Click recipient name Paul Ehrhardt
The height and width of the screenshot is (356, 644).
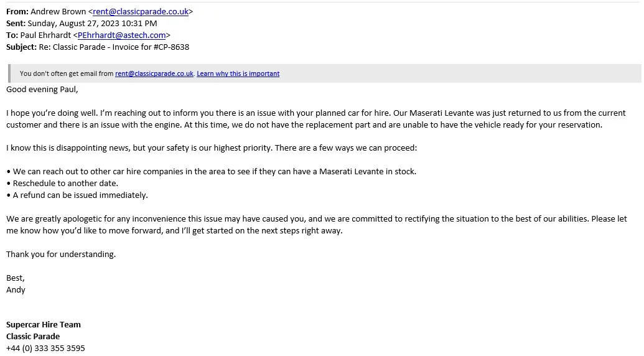(45, 35)
